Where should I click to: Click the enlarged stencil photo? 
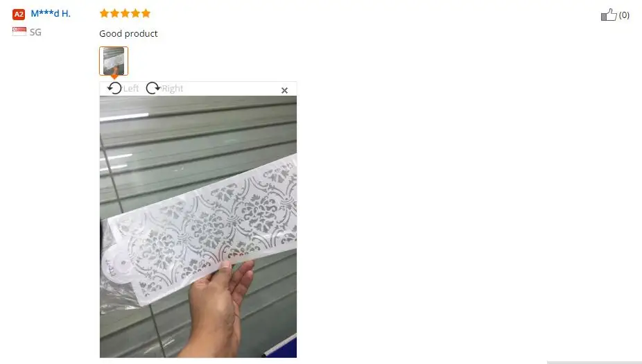coord(198,227)
